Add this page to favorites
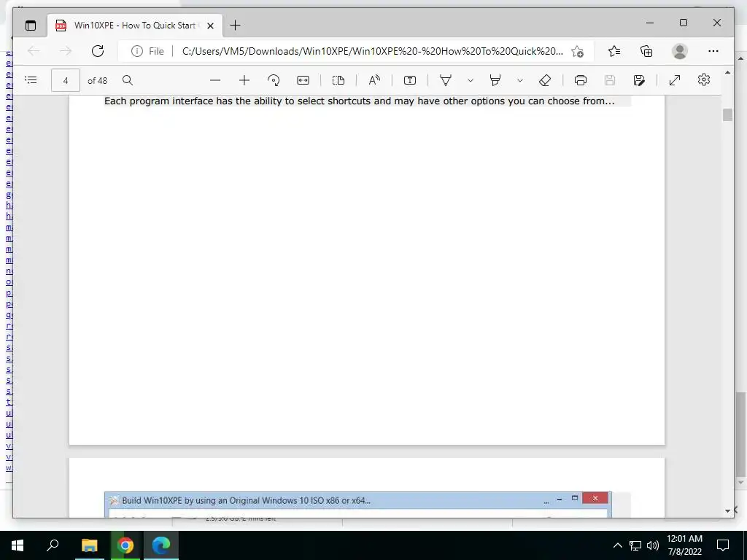Viewport: 747px width, 560px height. coord(578,51)
